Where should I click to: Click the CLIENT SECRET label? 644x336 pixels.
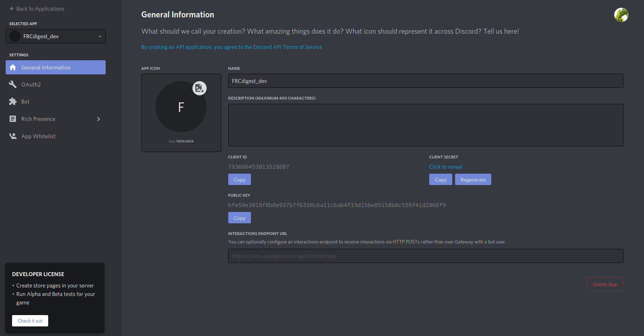[x=444, y=157]
